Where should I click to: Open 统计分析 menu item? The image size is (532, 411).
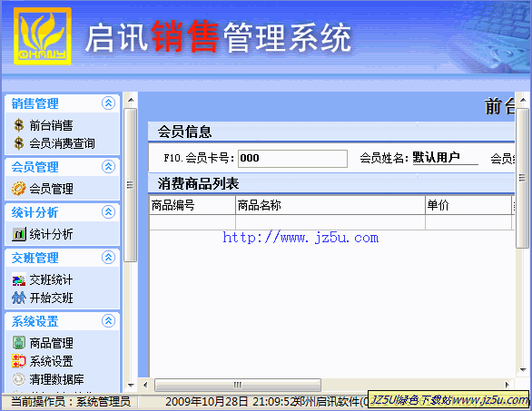(51, 234)
